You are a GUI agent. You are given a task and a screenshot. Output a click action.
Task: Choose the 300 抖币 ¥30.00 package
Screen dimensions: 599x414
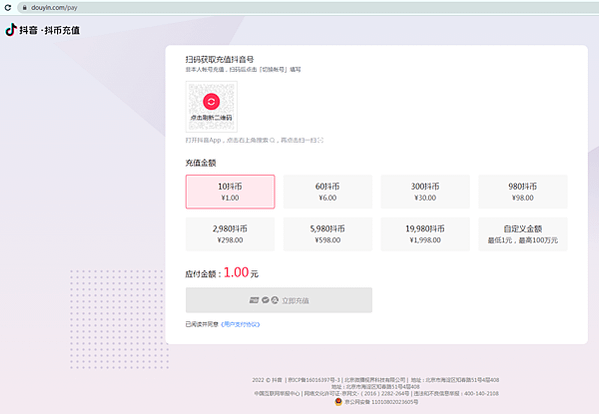[x=425, y=192]
